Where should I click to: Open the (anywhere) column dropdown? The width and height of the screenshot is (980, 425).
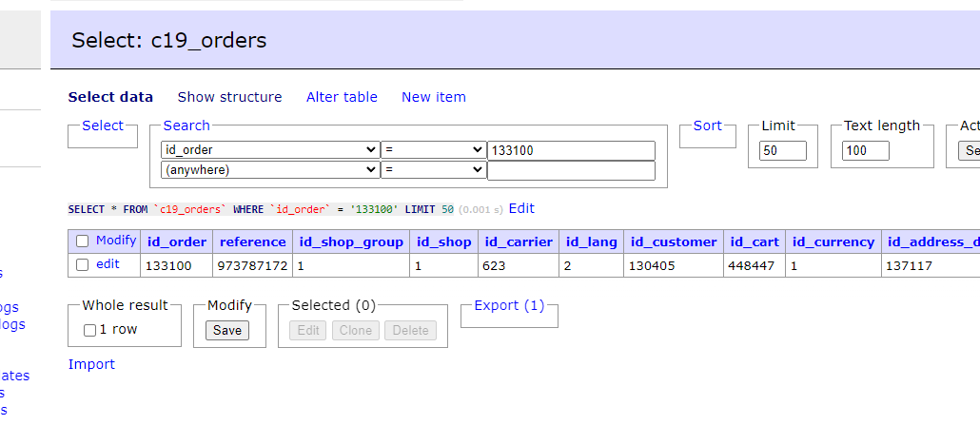[270, 170]
